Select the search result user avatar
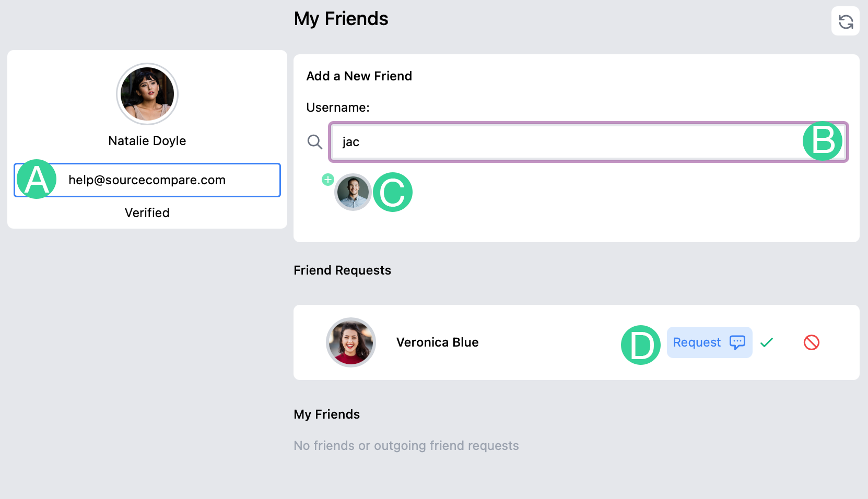Image resolution: width=868 pixels, height=499 pixels. [x=353, y=192]
